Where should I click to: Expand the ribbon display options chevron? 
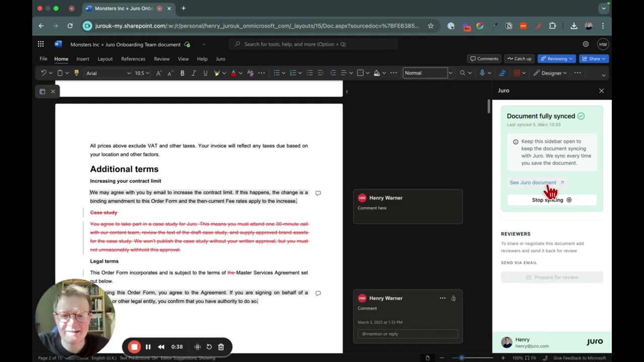(603, 75)
